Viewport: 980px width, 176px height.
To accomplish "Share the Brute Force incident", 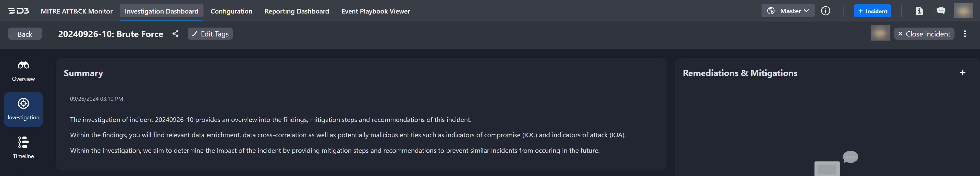I will coord(175,34).
